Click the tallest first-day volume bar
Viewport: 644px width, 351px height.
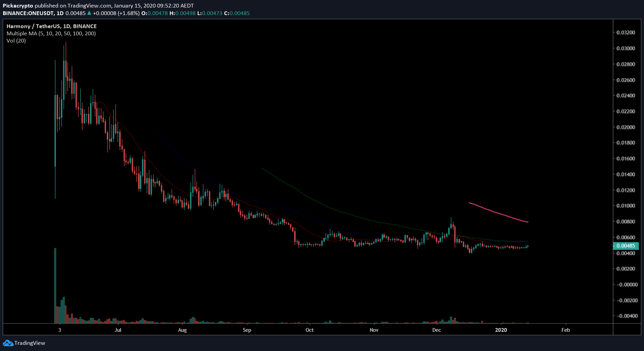55,285
